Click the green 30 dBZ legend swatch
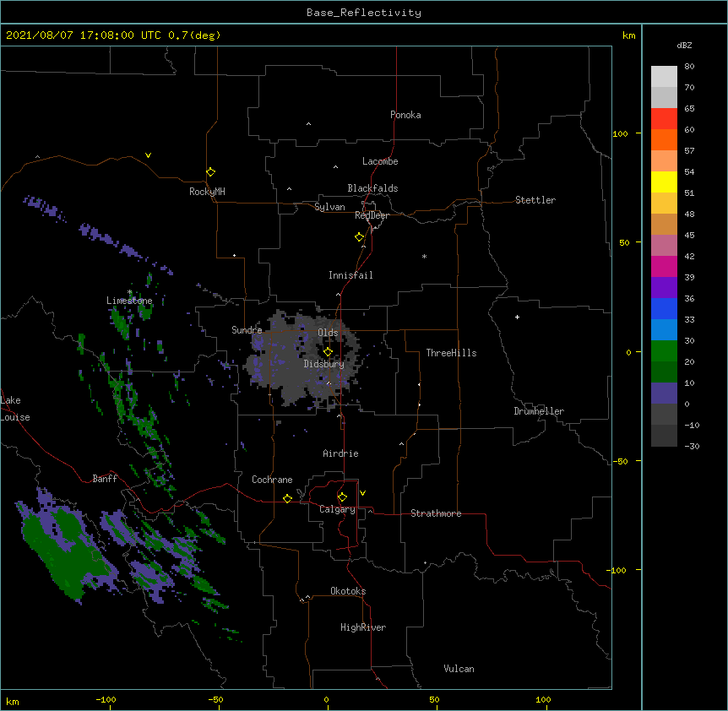 [x=664, y=351]
